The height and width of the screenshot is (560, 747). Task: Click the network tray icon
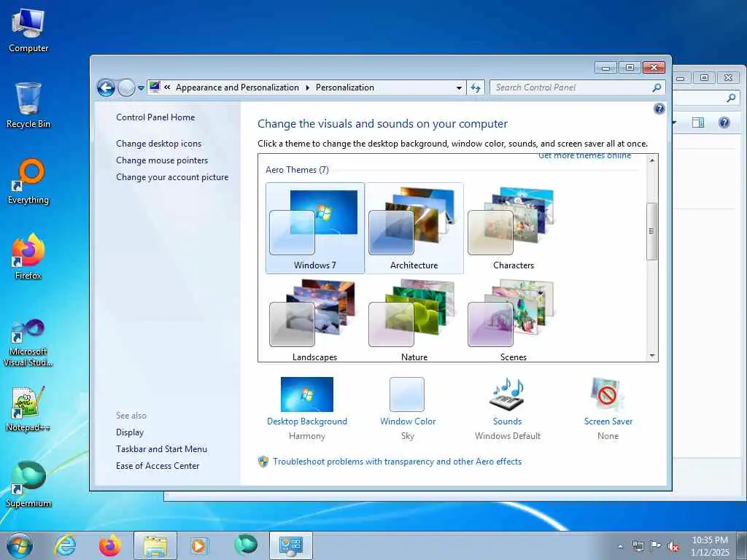click(638, 546)
